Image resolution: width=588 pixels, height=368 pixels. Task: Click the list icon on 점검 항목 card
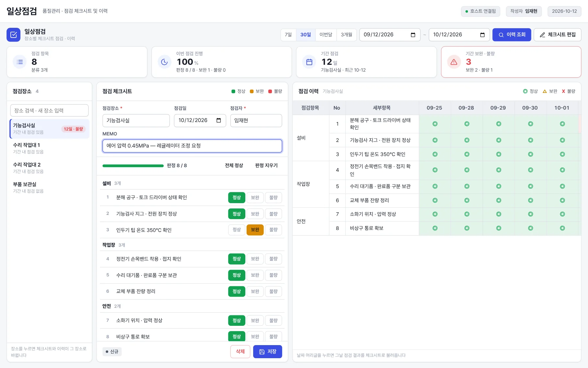tap(20, 62)
